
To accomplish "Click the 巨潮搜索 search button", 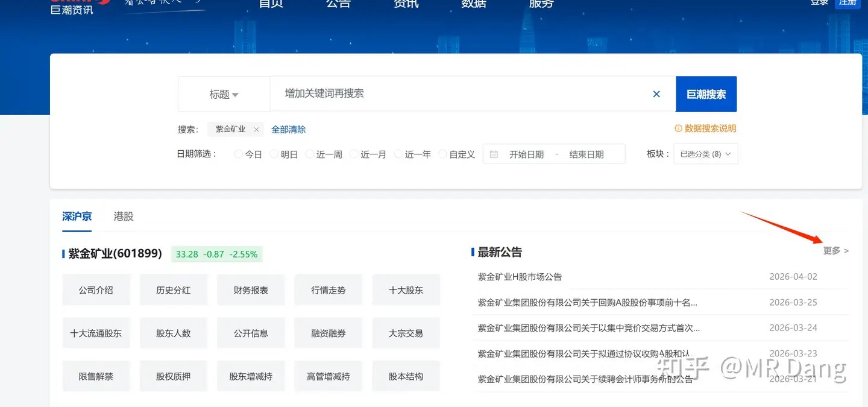I will coord(706,94).
